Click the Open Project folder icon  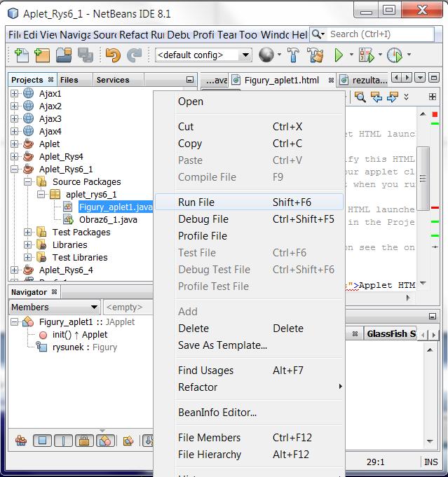[64, 55]
